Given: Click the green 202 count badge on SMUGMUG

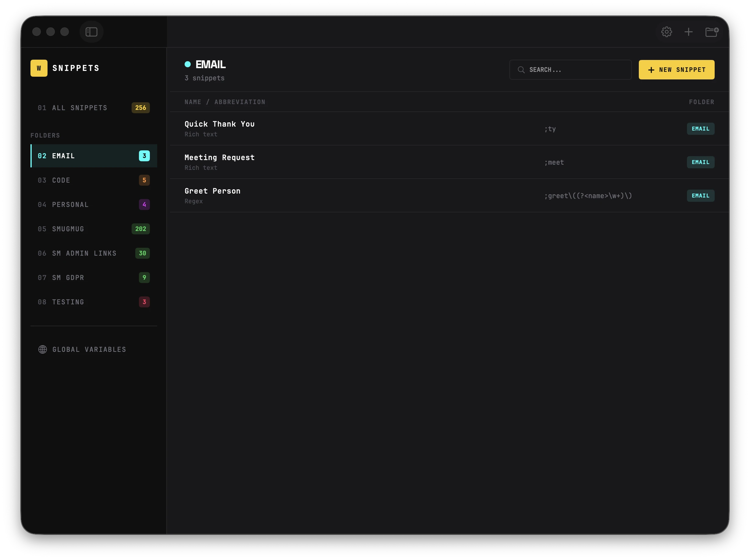Looking at the screenshot, I should pos(140,229).
